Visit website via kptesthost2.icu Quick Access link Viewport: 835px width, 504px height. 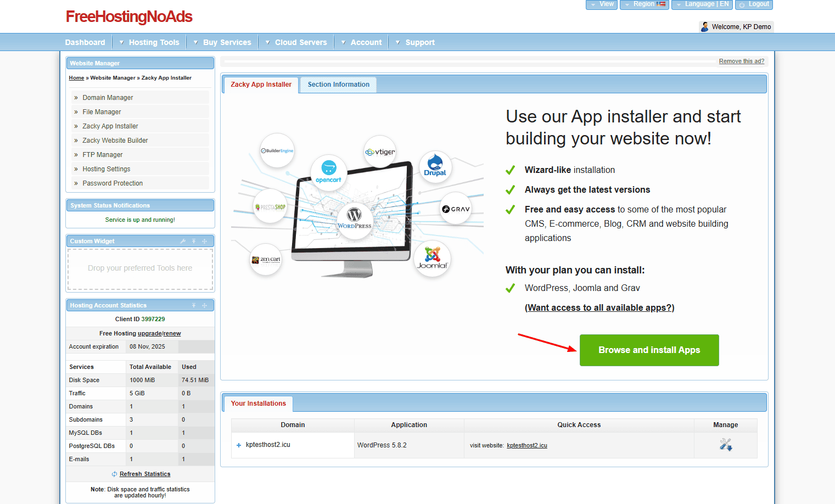[x=527, y=445]
